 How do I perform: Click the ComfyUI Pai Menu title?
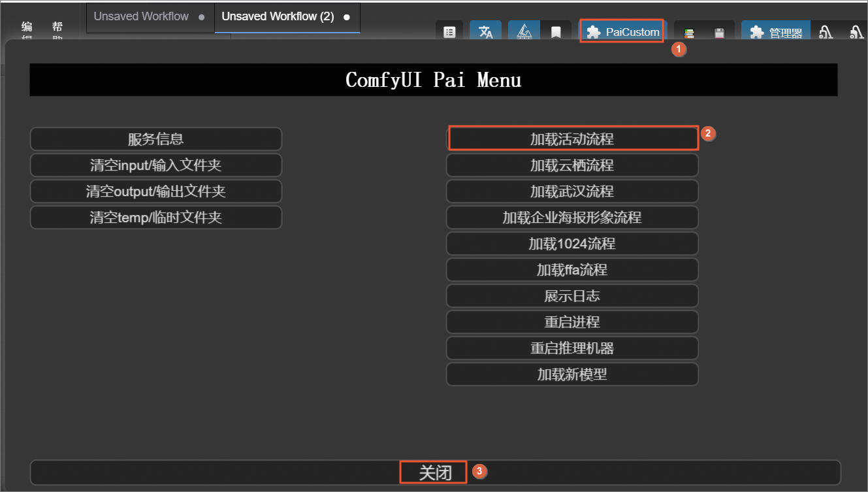[x=434, y=80]
